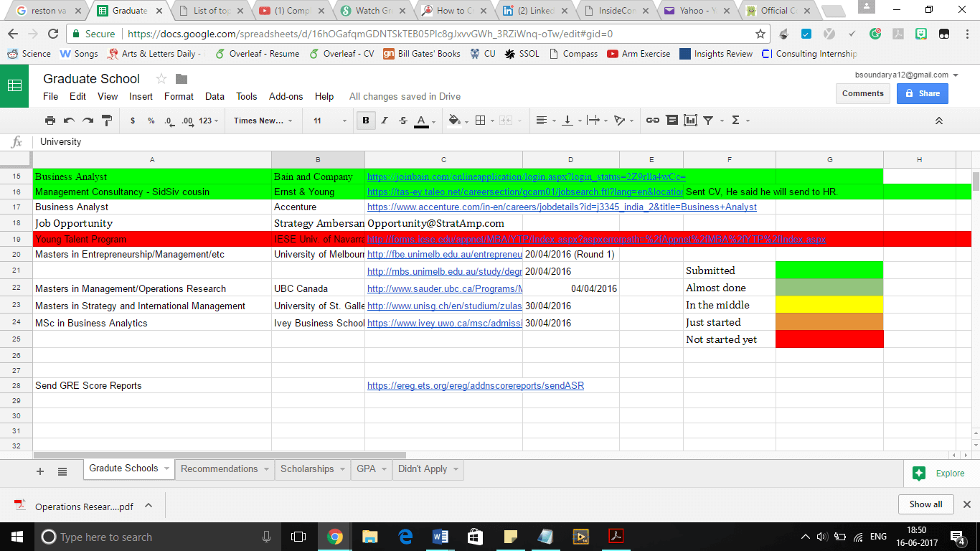The height and width of the screenshot is (551, 980).
Task: Open the text rotation dropdown
Action: (x=623, y=121)
